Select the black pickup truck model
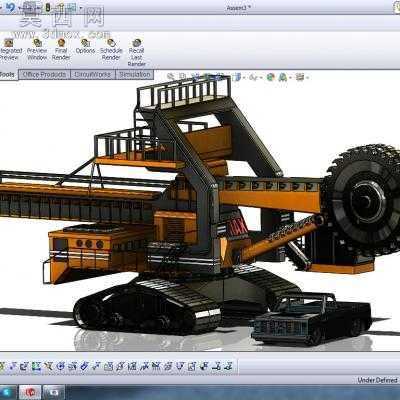 pyautogui.click(x=311, y=318)
